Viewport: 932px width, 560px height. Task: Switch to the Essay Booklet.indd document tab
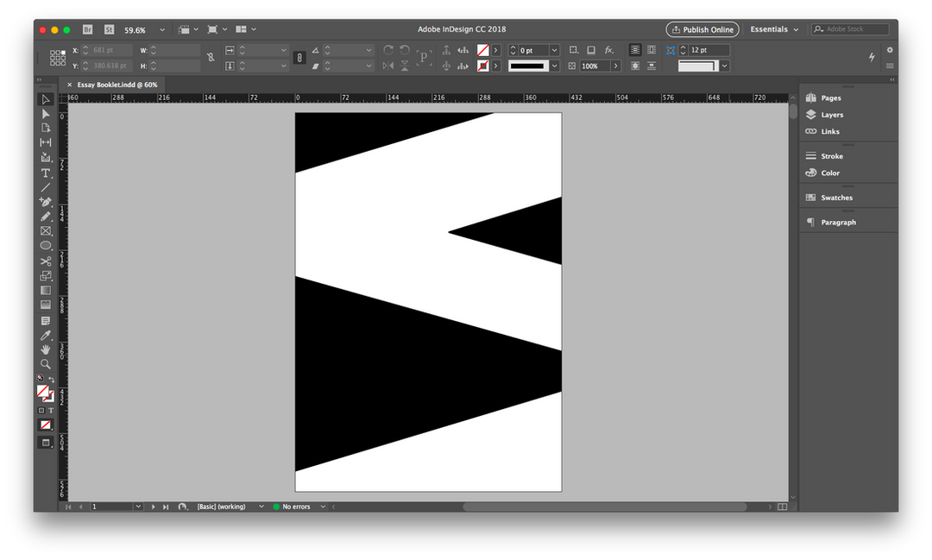(117, 85)
